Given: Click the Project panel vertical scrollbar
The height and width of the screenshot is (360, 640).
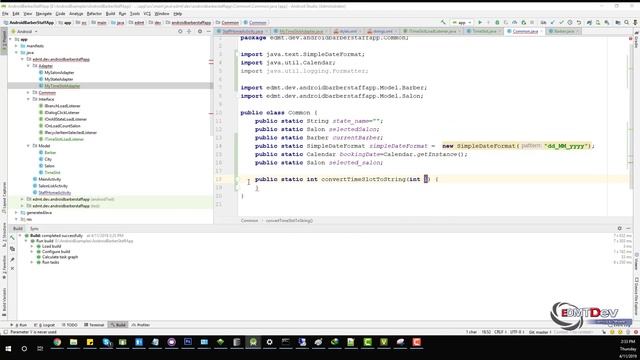Looking at the screenshot, I should pos(211,86).
